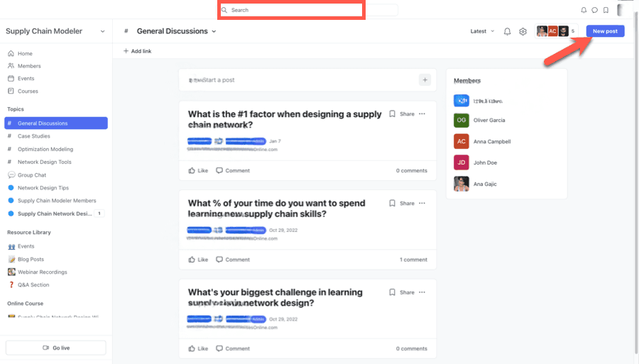The height and width of the screenshot is (364, 639).
Task: Bookmark the #1 factor post
Action: tap(392, 114)
